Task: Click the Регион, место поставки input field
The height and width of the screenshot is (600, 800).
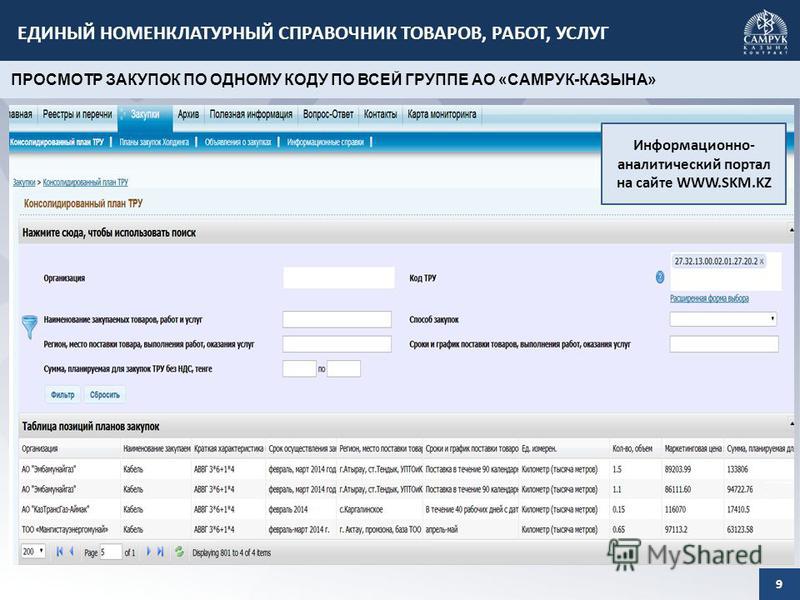Action: tap(337, 344)
